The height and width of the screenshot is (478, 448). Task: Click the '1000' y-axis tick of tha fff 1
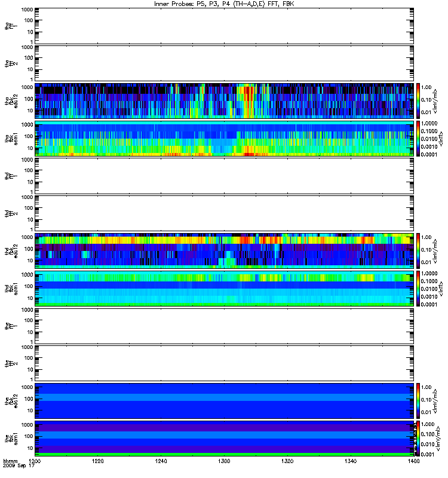coord(27,10)
